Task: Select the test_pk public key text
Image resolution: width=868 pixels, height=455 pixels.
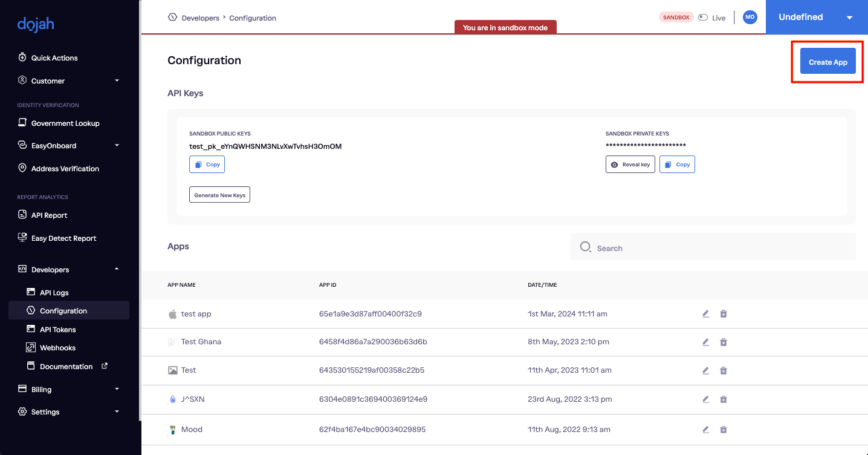Action: (265, 146)
